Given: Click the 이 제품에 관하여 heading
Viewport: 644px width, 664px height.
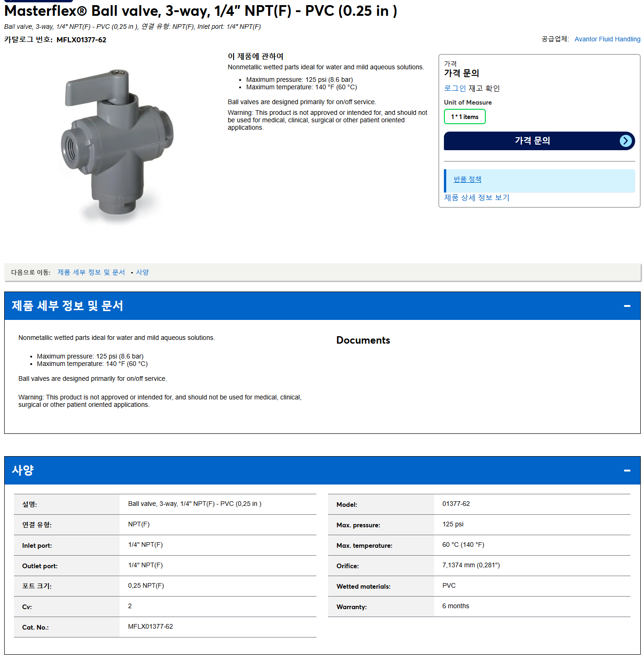Looking at the screenshot, I should coord(255,56).
